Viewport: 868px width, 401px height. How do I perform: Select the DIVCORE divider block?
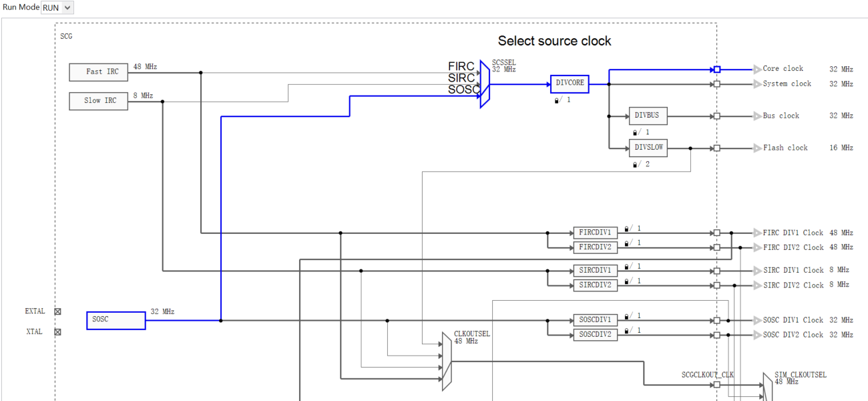pyautogui.click(x=569, y=84)
